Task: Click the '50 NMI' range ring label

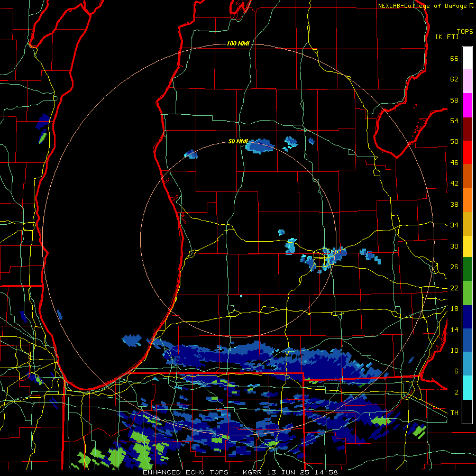Action: [x=239, y=141]
